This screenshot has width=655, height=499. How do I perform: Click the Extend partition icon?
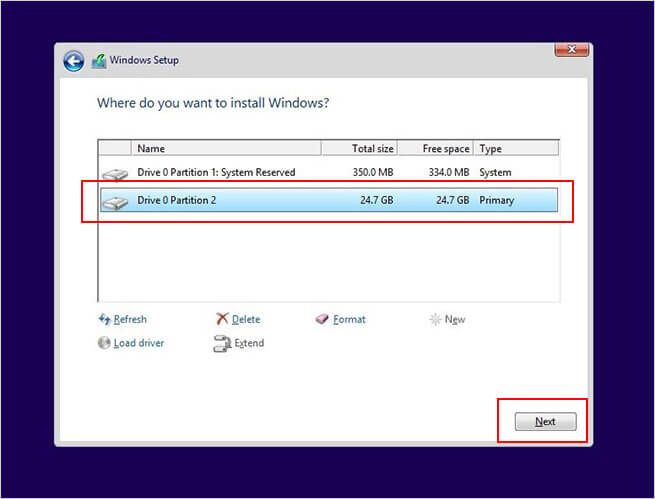(222, 344)
